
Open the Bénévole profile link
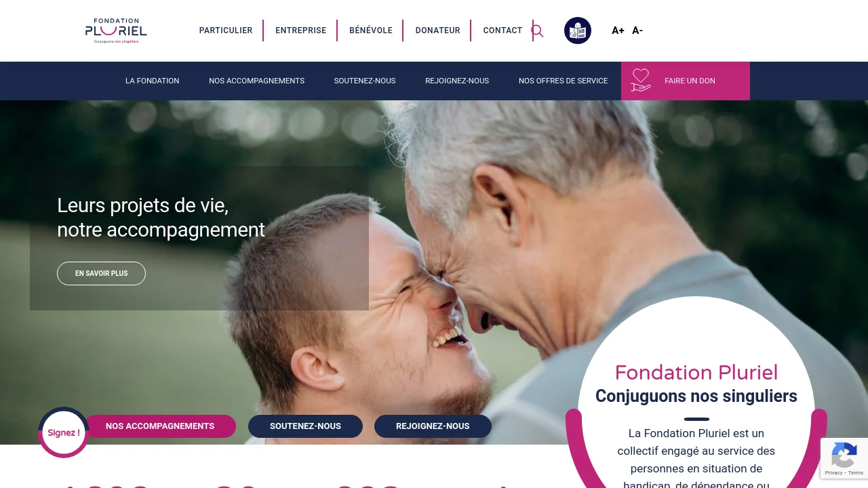[x=371, y=30]
